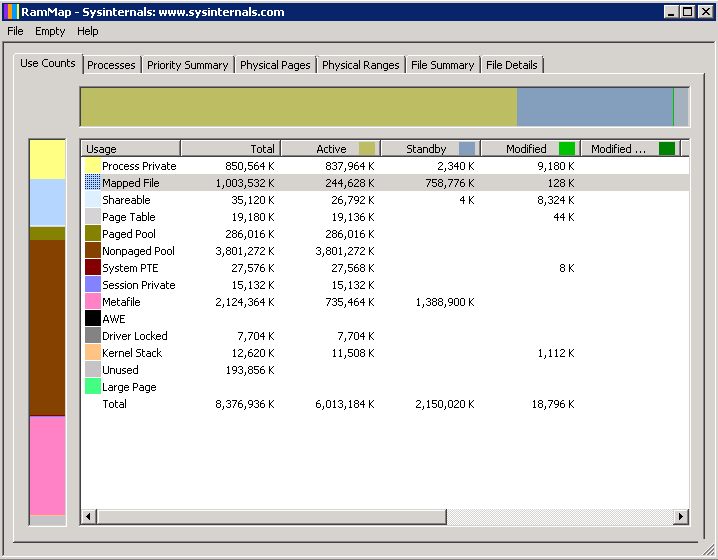Click the Modified column green color indicator
Screen dimensions: 718x560
[567, 149]
